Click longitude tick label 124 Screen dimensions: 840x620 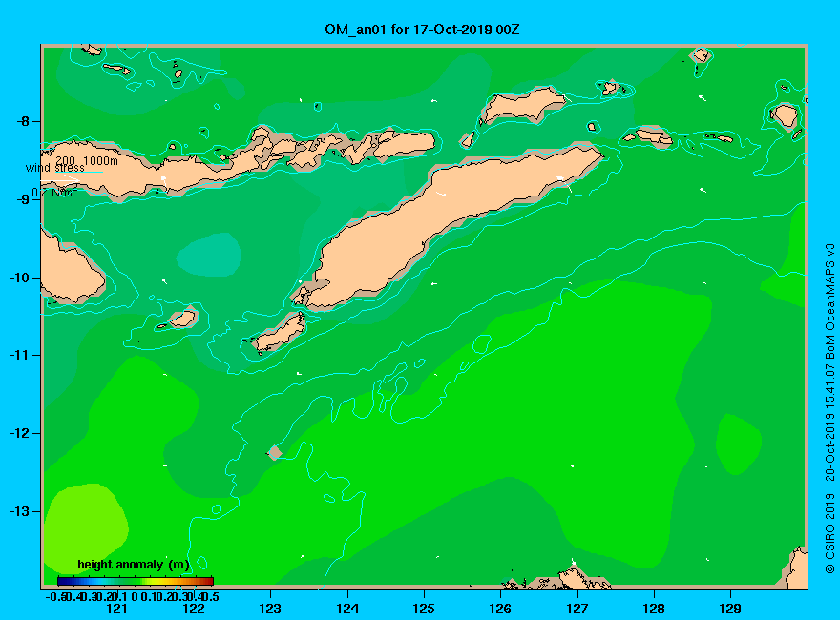click(x=347, y=609)
